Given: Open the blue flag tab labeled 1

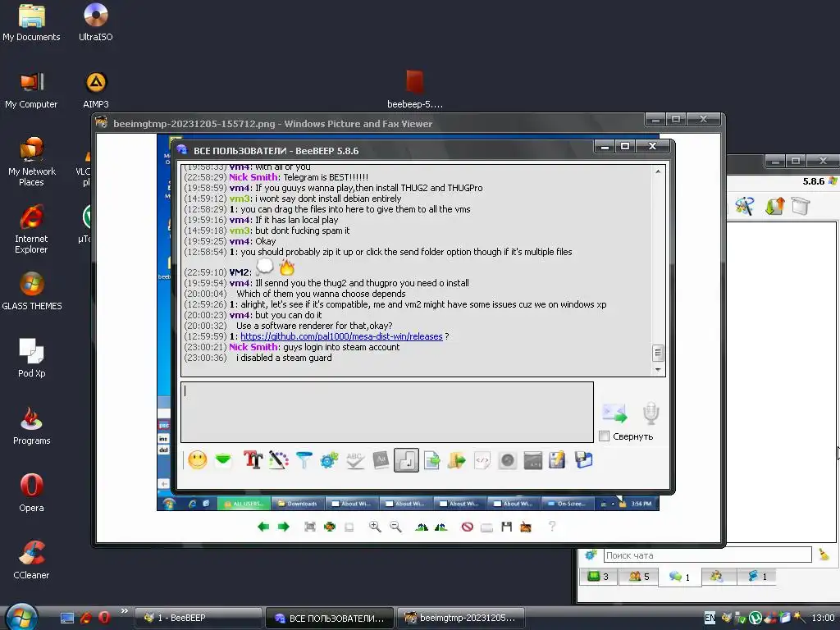Looking at the screenshot, I should [x=757, y=577].
